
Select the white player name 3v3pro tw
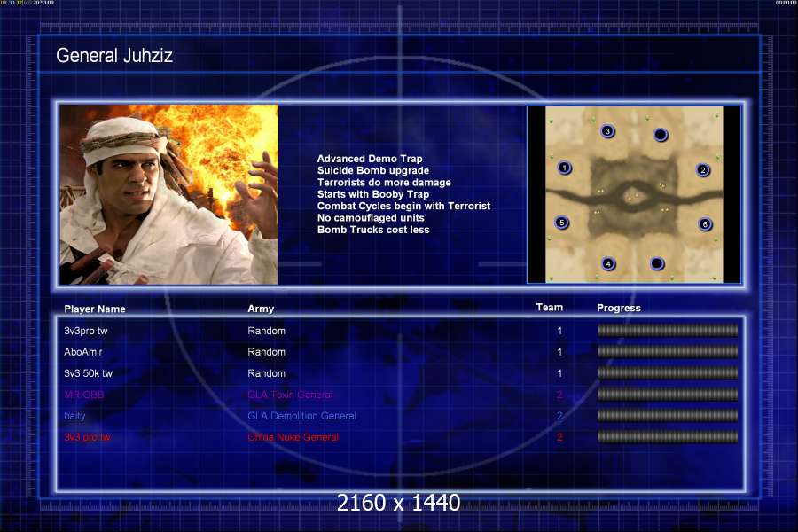[x=86, y=331]
